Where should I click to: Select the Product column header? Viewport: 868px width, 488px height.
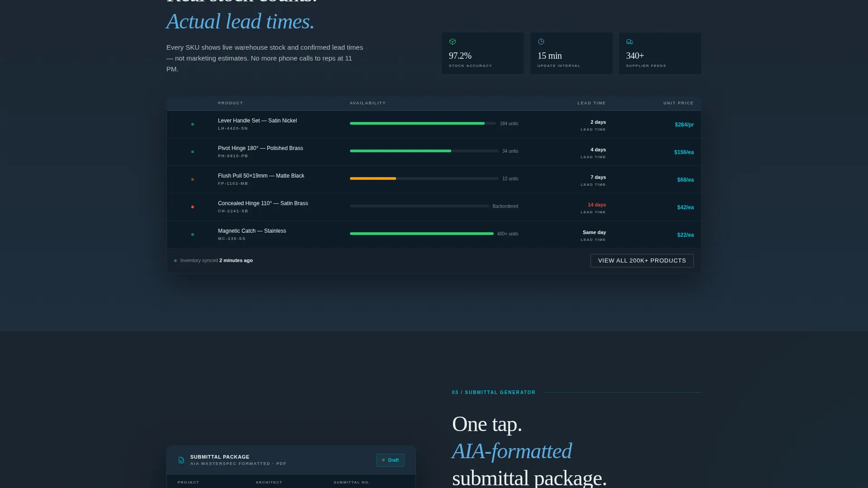tap(231, 103)
